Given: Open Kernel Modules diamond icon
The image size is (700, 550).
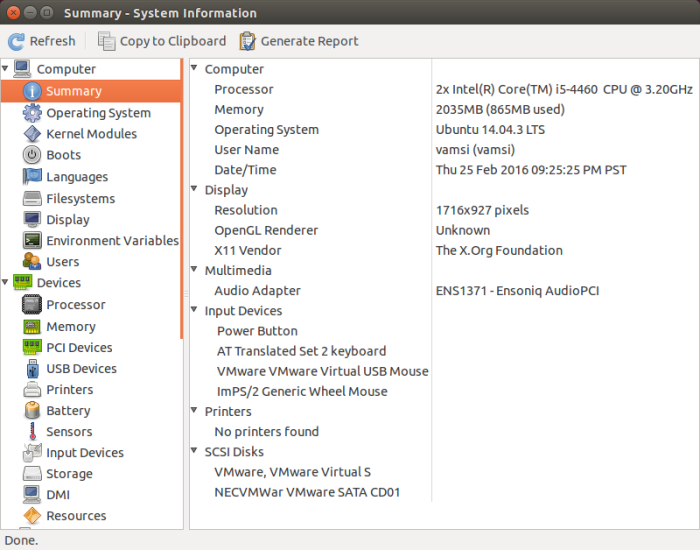Looking at the screenshot, I should click(32, 134).
